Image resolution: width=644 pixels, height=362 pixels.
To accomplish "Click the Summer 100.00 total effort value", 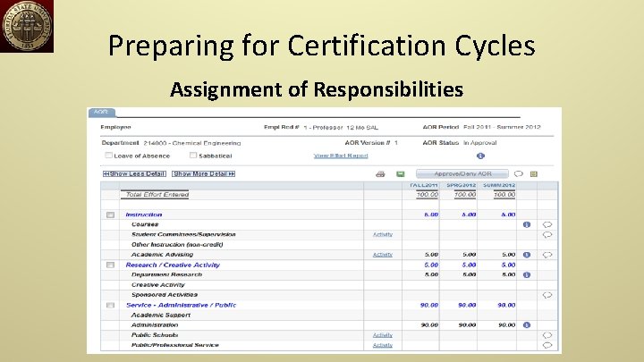I will pyautogui.click(x=504, y=195).
